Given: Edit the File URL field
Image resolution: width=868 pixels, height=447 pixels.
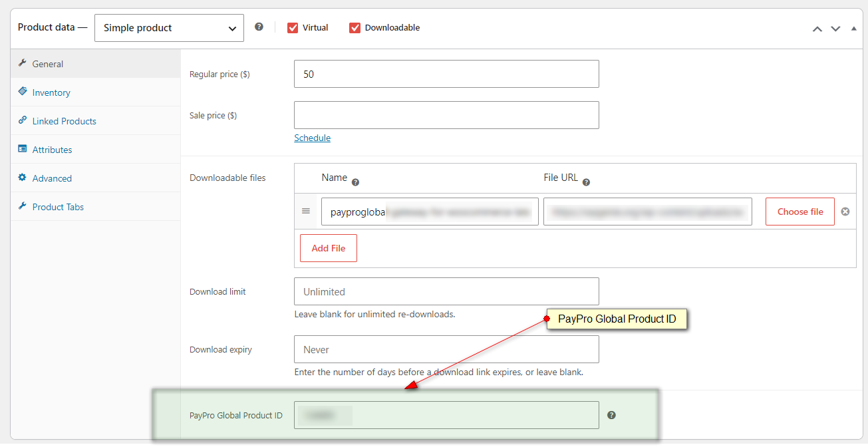Looking at the screenshot, I should pos(648,212).
